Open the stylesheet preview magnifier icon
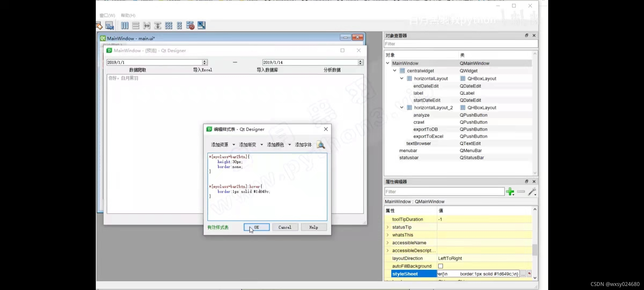This screenshot has width=644, height=290. click(x=320, y=145)
